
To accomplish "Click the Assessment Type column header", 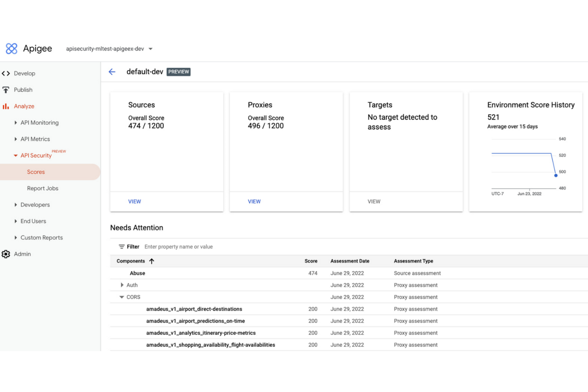I will tap(414, 261).
